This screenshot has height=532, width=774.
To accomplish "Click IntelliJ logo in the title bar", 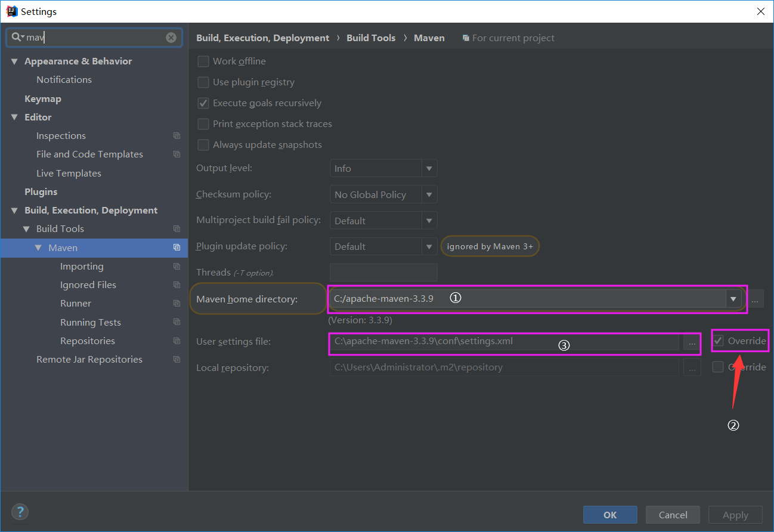I will click(x=11, y=11).
